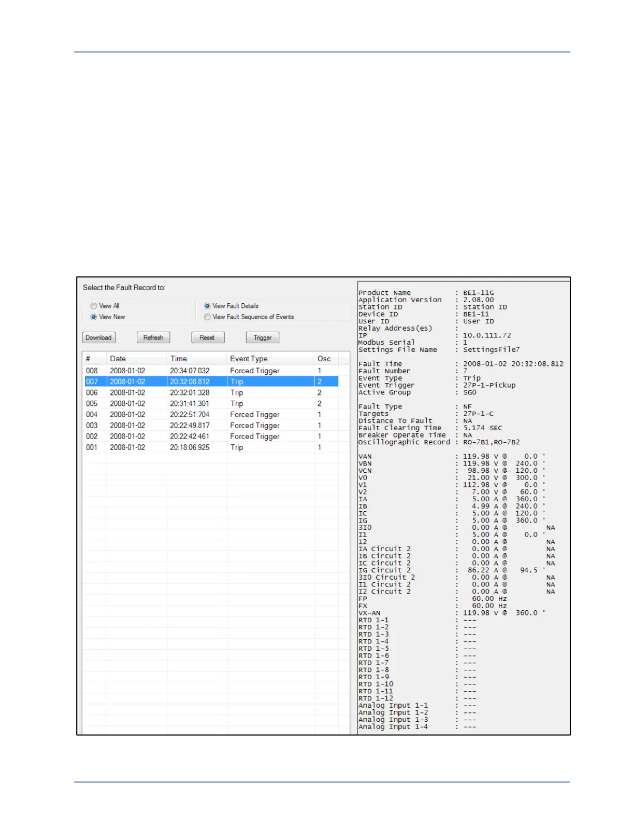Sort by the Osc column header
Screen dimensions: 644x834
326,359
